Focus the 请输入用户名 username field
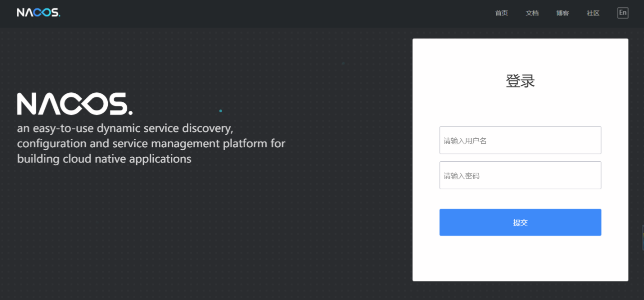644x300 pixels. point(520,140)
